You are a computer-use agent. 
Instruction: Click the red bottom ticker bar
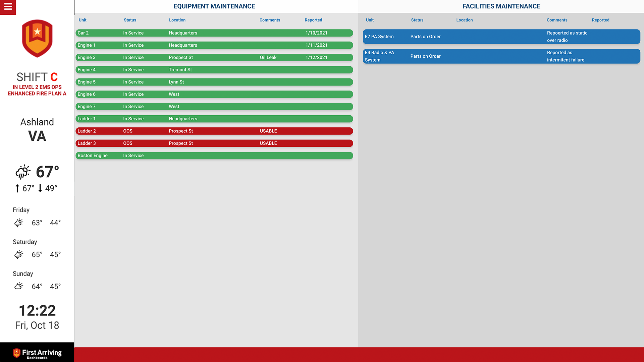[x=359, y=355]
